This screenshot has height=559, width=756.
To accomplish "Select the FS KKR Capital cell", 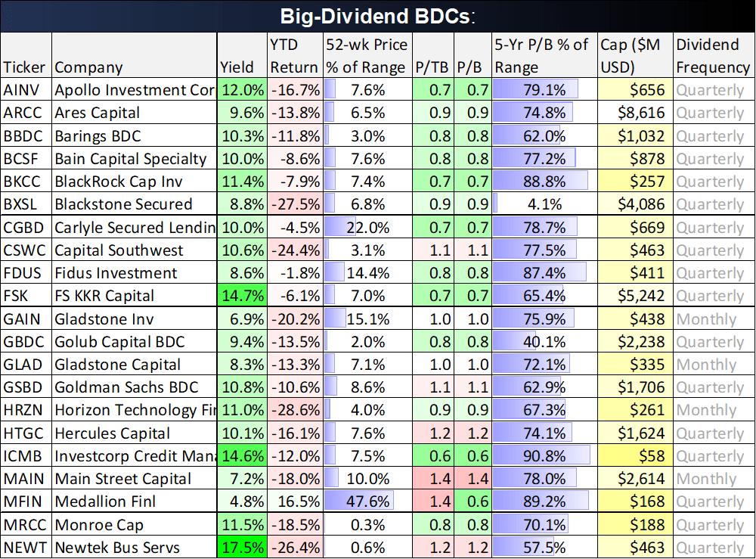I will coord(134,296).
